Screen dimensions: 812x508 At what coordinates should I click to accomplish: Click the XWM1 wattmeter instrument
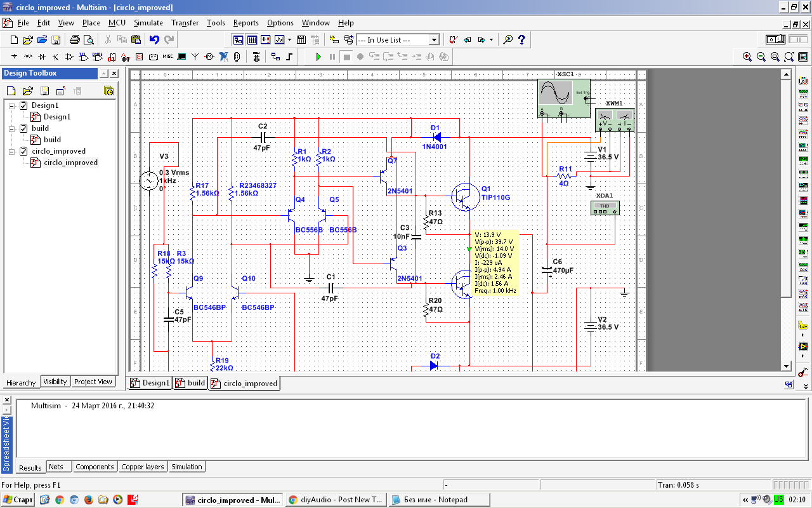615,120
